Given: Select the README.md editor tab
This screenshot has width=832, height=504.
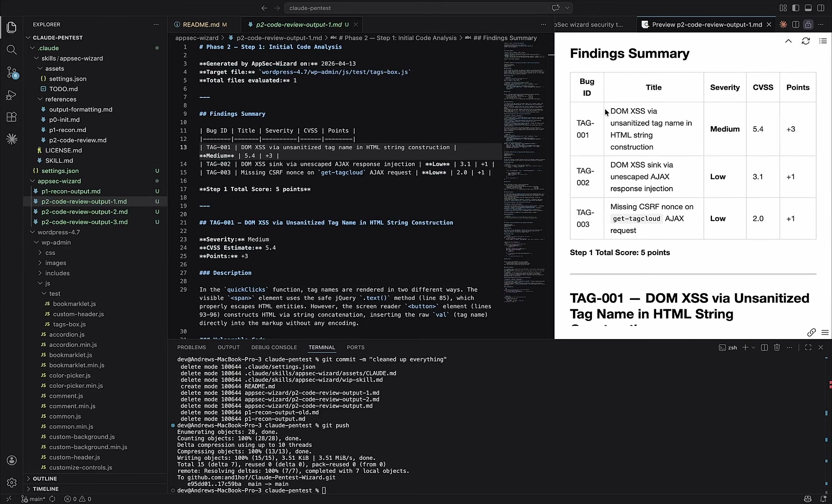Looking at the screenshot, I should click(201, 24).
